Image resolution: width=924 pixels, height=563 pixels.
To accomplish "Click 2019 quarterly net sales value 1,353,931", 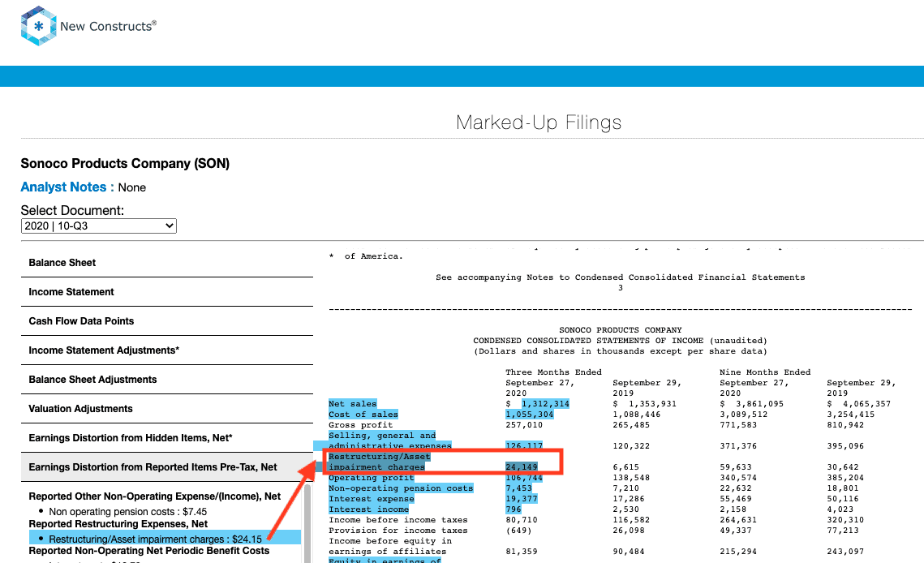I will coord(652,404).
